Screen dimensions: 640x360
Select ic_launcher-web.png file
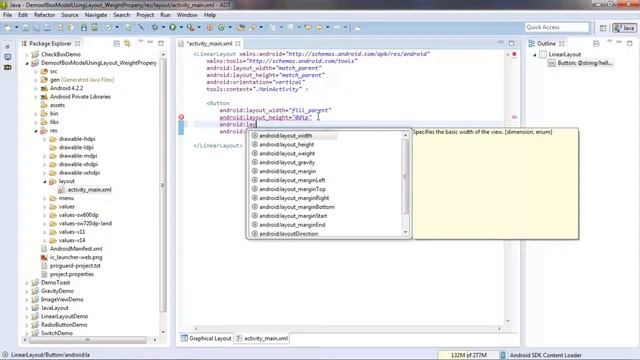pos(76,258)
